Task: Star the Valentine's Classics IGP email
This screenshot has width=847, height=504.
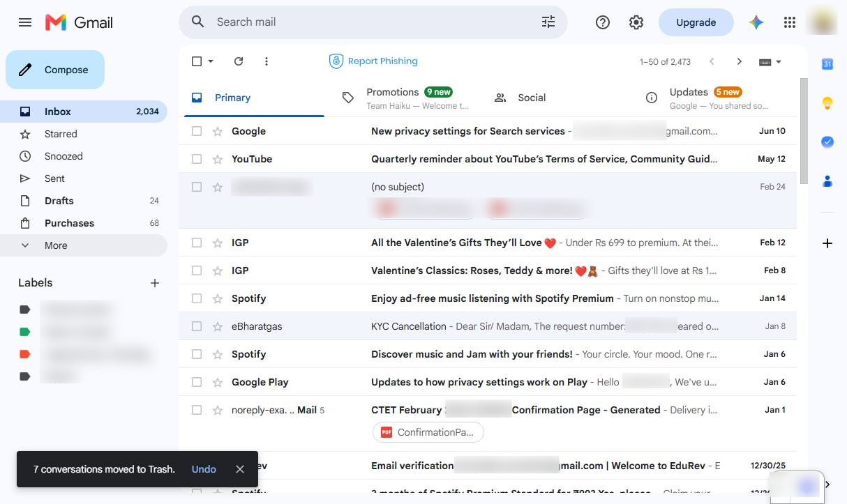Action: (x=218, y=270)
